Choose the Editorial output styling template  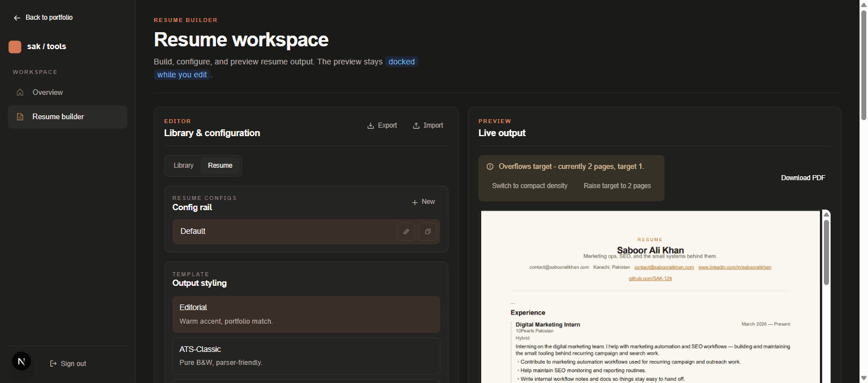click(x=306, y=314)
